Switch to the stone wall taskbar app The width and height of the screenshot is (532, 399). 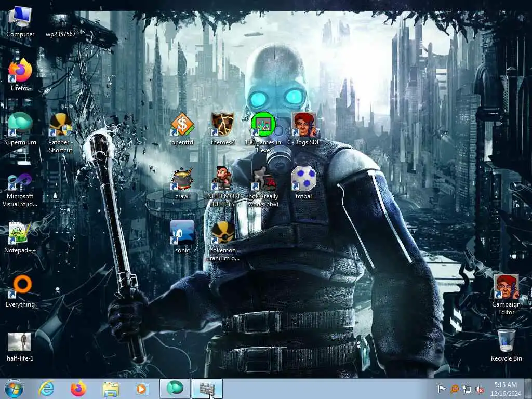[207, 389]
